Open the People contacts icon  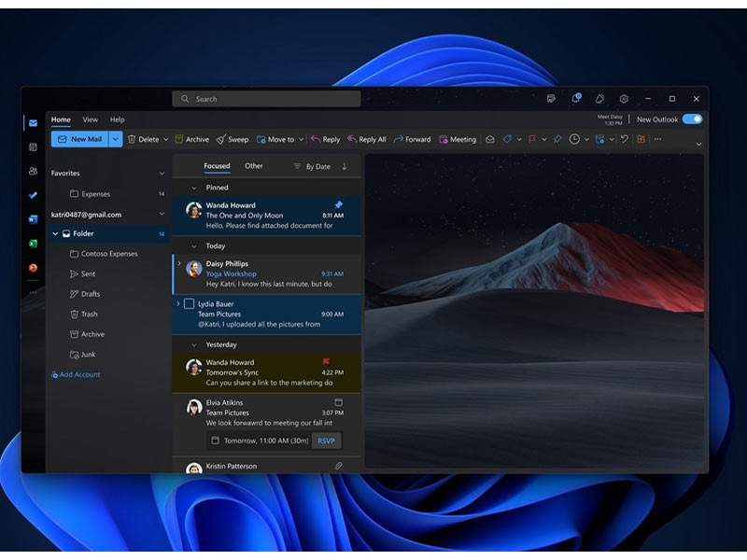tap(33, 171)
